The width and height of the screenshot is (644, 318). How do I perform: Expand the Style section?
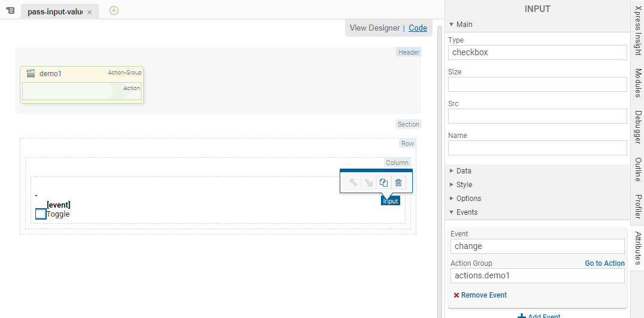pos(452,185)
